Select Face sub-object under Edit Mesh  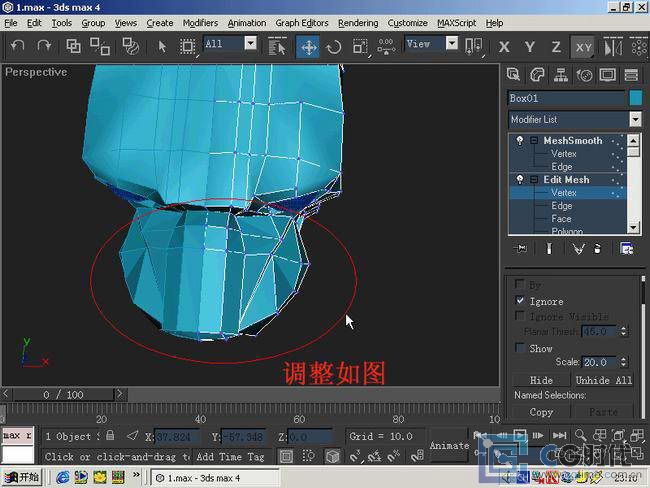pyautogui.click(x=561, y=219)
